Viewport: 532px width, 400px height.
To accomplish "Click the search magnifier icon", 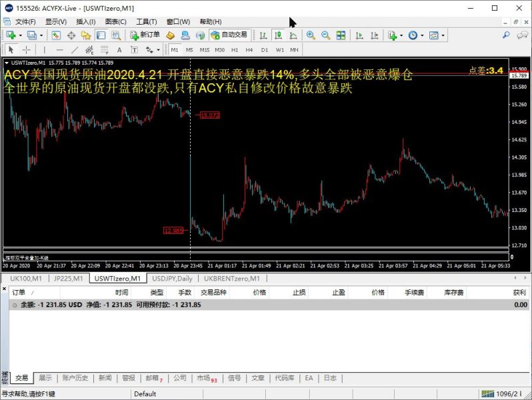I will (506, 35).
